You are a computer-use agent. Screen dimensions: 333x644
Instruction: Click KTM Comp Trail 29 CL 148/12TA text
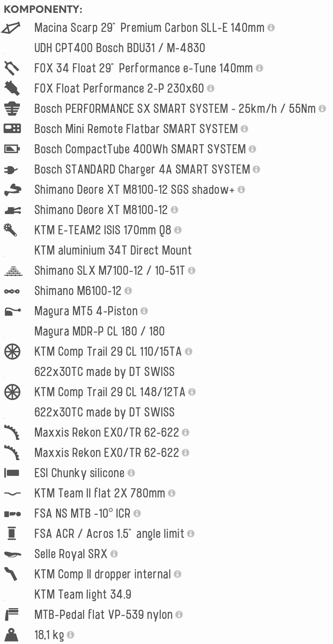coord(110,392)
